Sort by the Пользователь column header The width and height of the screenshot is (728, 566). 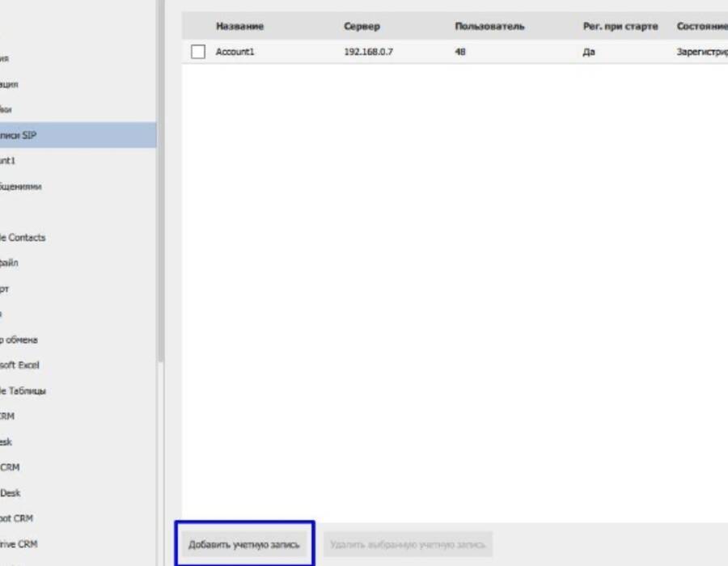[489, 26]
